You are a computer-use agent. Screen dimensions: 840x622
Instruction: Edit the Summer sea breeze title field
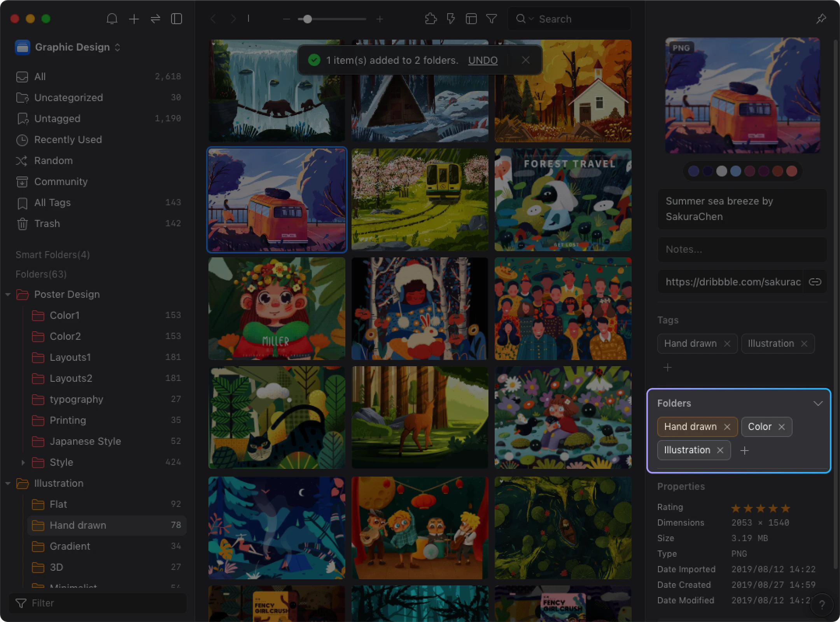(x=742, y=209)
